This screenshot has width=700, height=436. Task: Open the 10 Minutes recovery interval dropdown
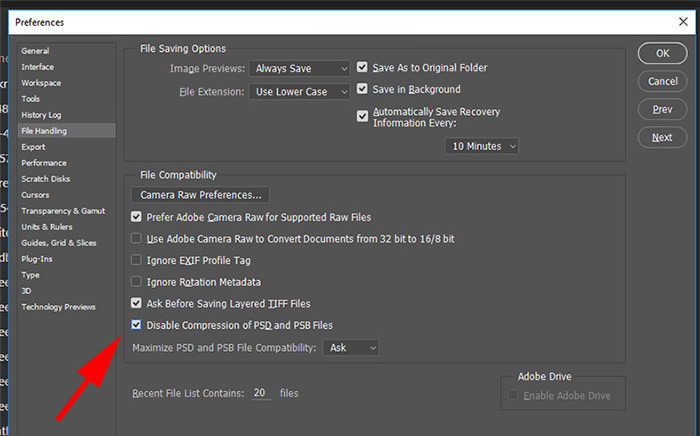482,146
